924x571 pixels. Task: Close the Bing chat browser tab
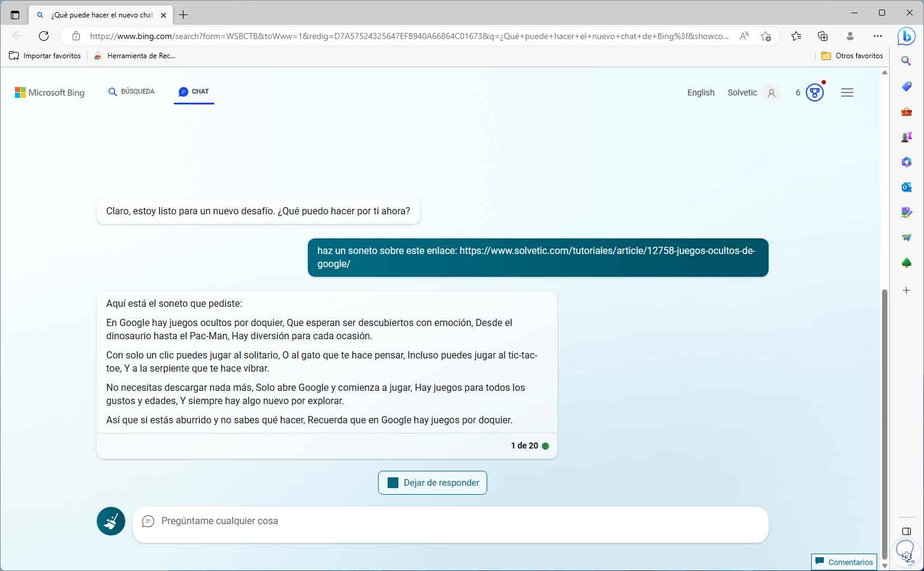[163, 15]
